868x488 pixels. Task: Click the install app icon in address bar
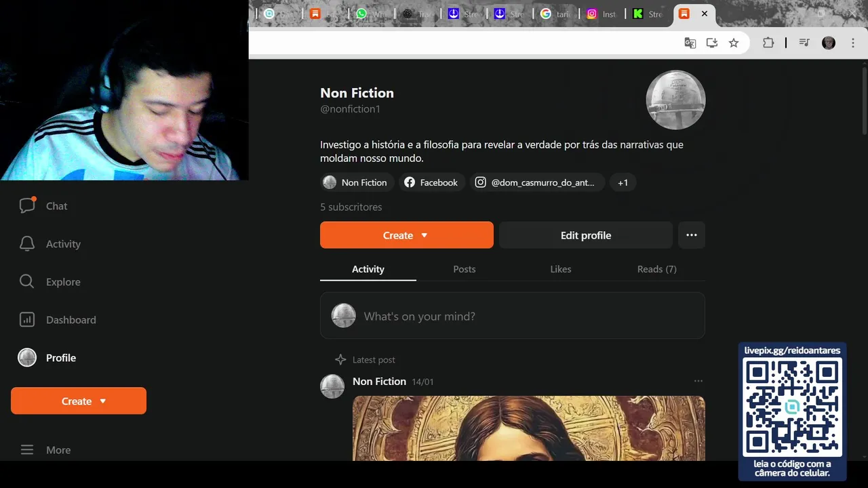pyautogui.click(x=712, y=43)
